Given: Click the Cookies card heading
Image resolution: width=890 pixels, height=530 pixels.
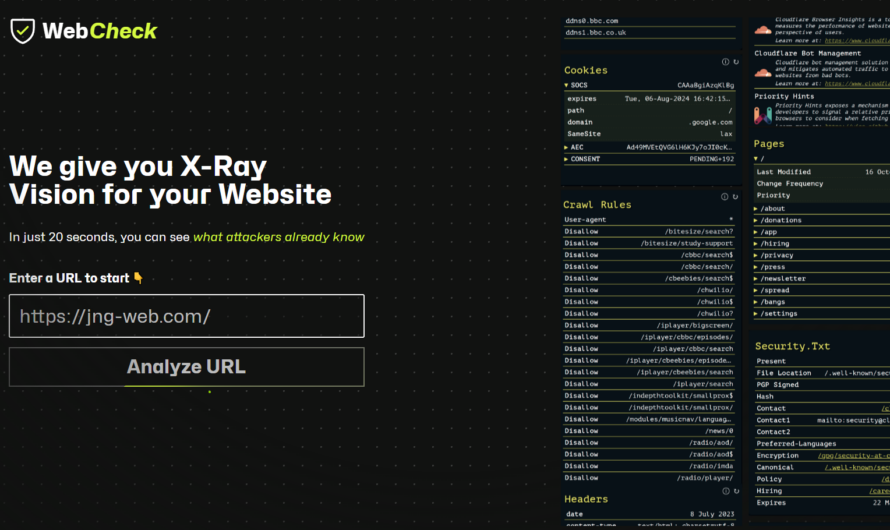Looking at the screenshot, I should click(586, 70).
